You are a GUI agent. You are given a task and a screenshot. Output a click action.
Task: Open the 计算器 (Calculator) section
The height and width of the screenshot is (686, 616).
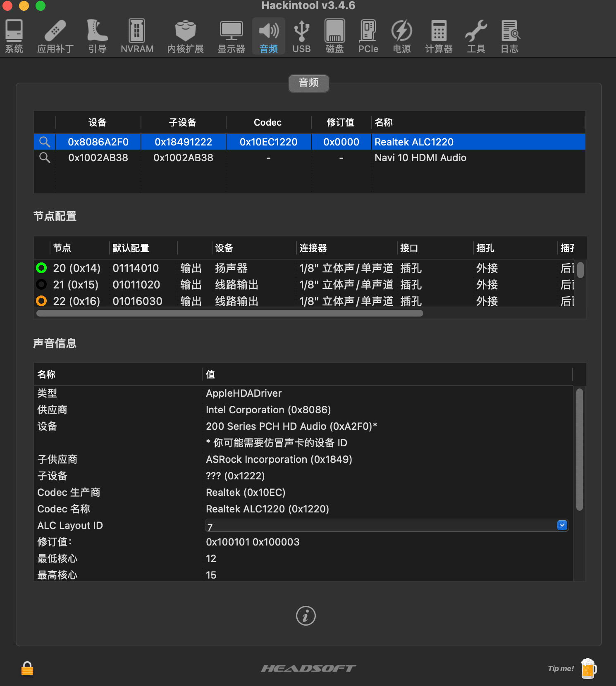(439, 36)
